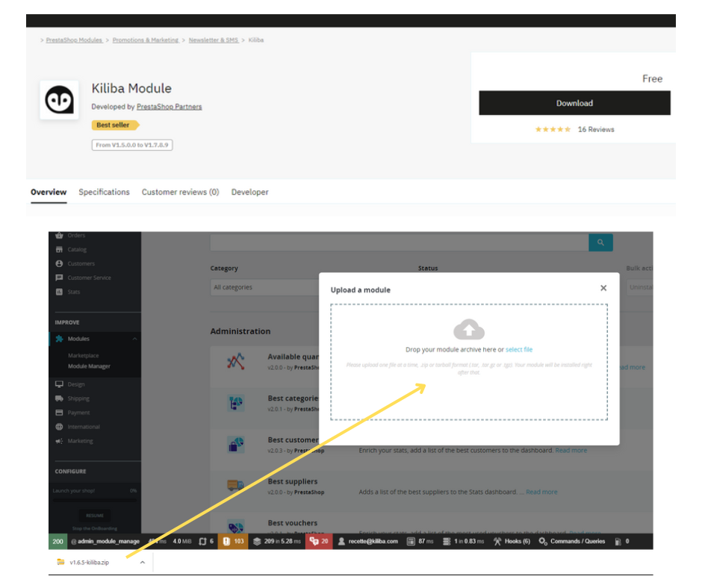Click the v1.6.5-kiliba.zip file icon
The width and height of the screenshot is (702, 588).
pos(61,563)
